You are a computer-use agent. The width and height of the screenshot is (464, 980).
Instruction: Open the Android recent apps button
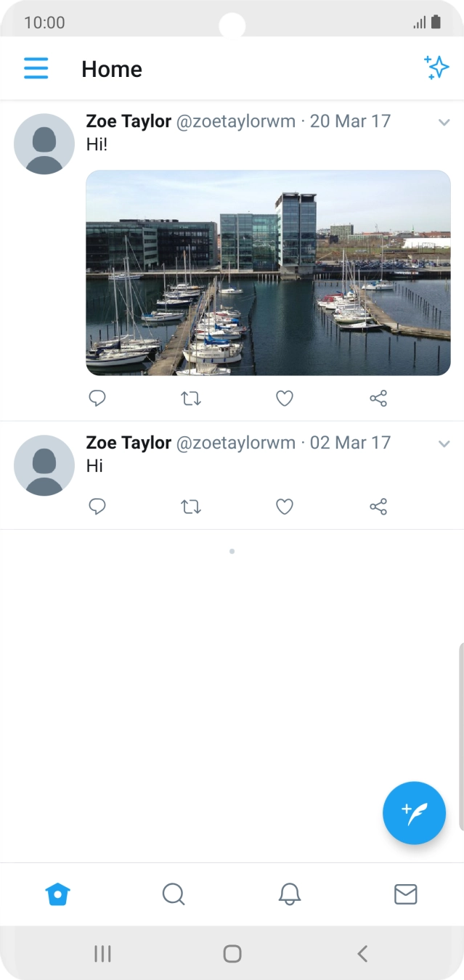point(102,953)
